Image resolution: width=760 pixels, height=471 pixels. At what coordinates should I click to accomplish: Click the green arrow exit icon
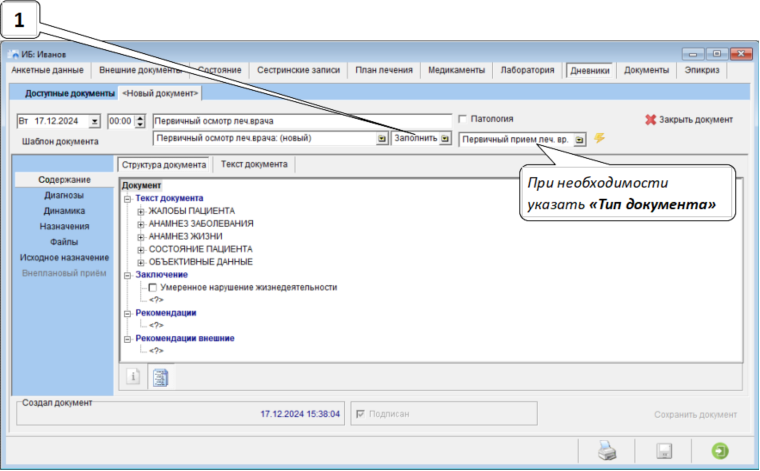718,450
